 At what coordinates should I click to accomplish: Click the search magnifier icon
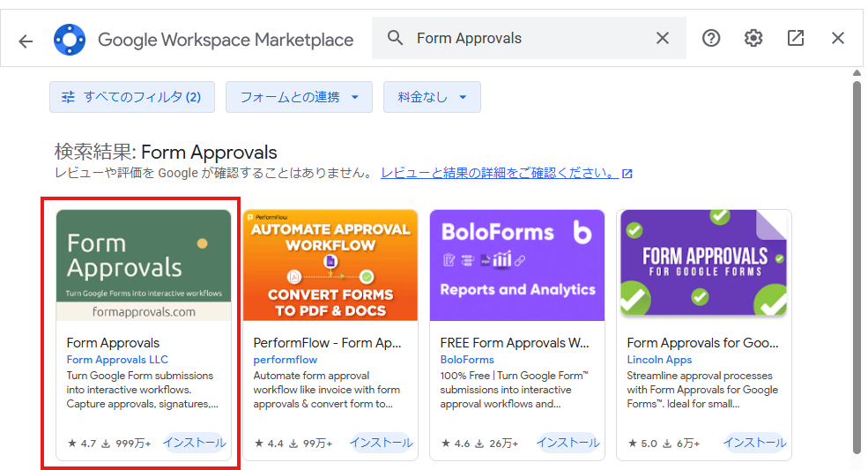coord(395,38)
